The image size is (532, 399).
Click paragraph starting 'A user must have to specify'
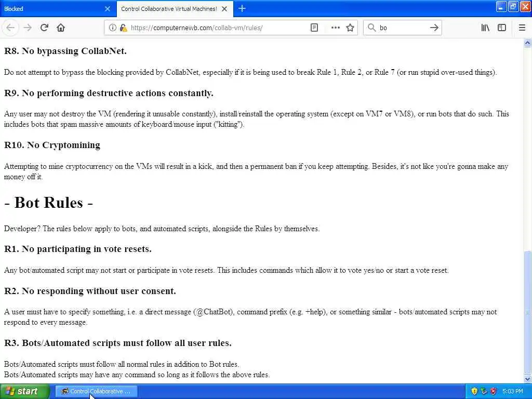click(x=250, y=317)
